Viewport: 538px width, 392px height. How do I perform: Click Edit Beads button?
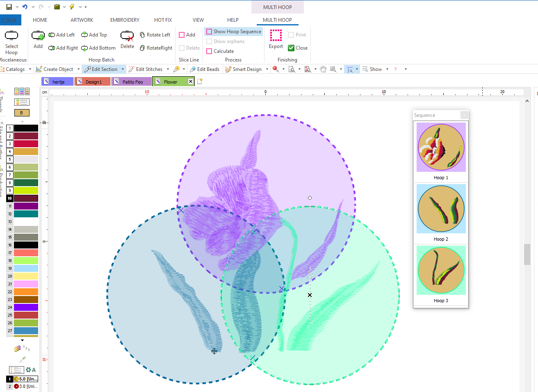(204, 69)
